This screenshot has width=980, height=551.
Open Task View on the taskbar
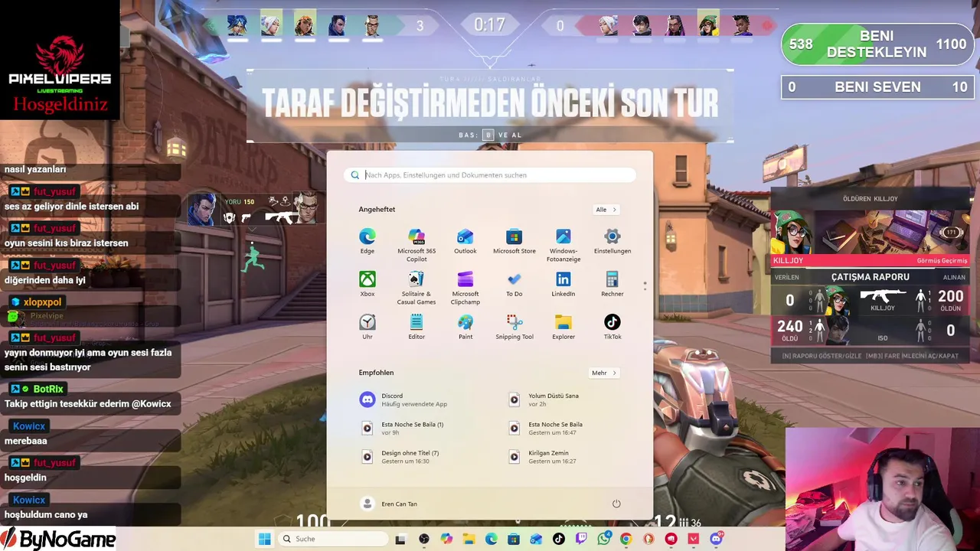(400, 539)
